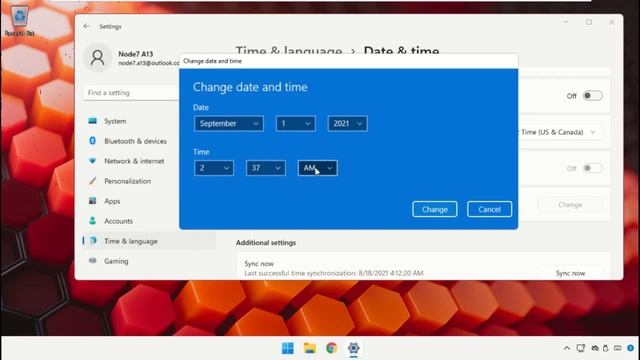Click the Accounts person icon in sidebar
The image size is (640, 360).
(93, 220)
